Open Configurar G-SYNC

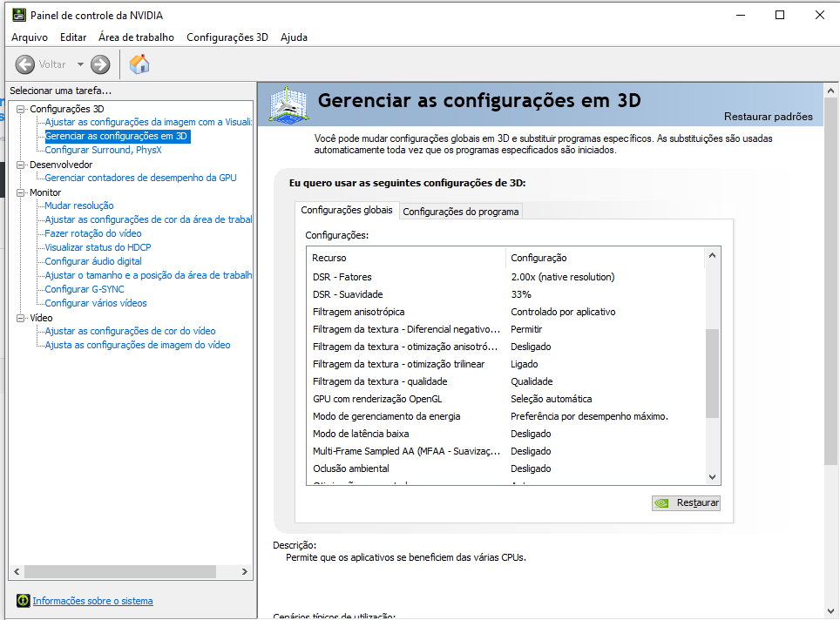pyautogui.click(x=85, y=289)
